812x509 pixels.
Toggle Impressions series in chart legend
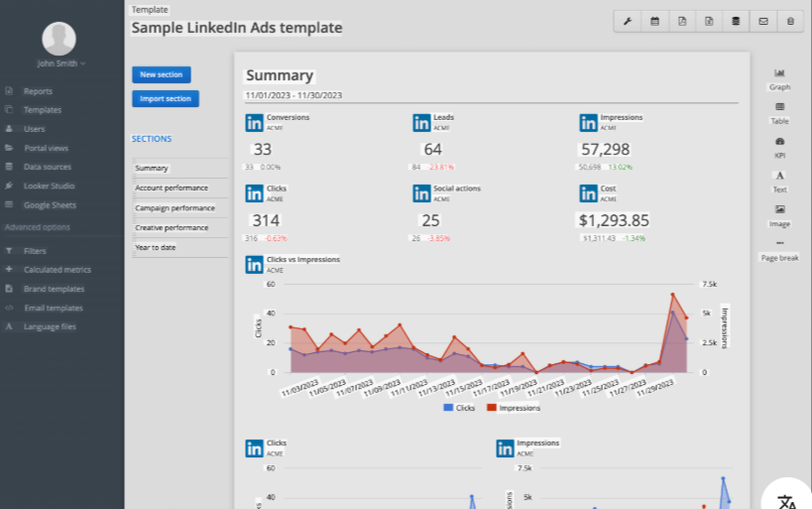point(514,408)
